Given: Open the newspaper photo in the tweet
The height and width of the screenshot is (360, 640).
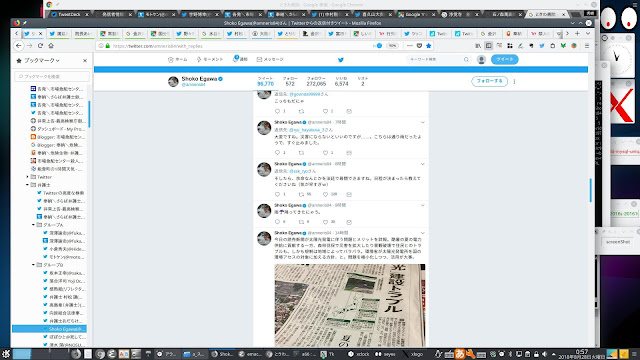Looking at the screenshot, I should click(x=350, y=305).
